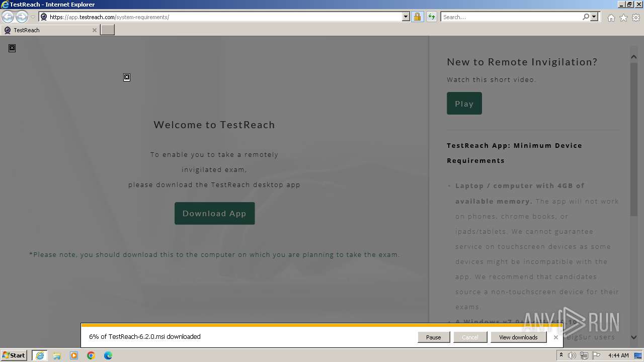The image size is (644, 362).
Task: Launch Microsoft Edge from taskbar
Action: click(108, 355)
